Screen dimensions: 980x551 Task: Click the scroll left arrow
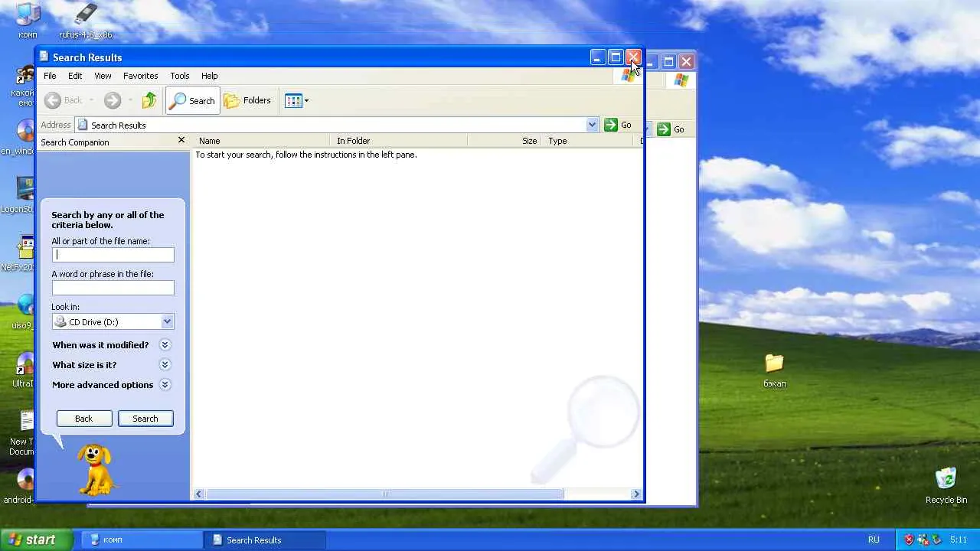199,494
